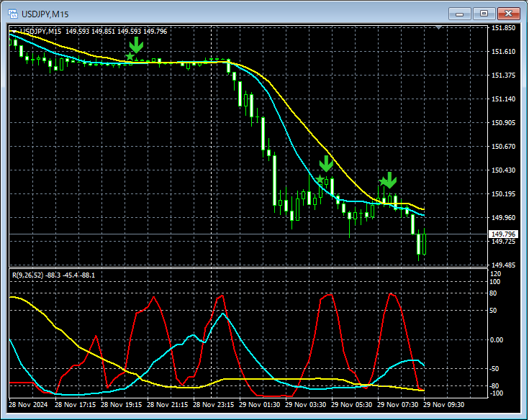Screen dimensions: 529x420
Task: Click the 151.375 price axis label
Action: (x=503, y=76)
